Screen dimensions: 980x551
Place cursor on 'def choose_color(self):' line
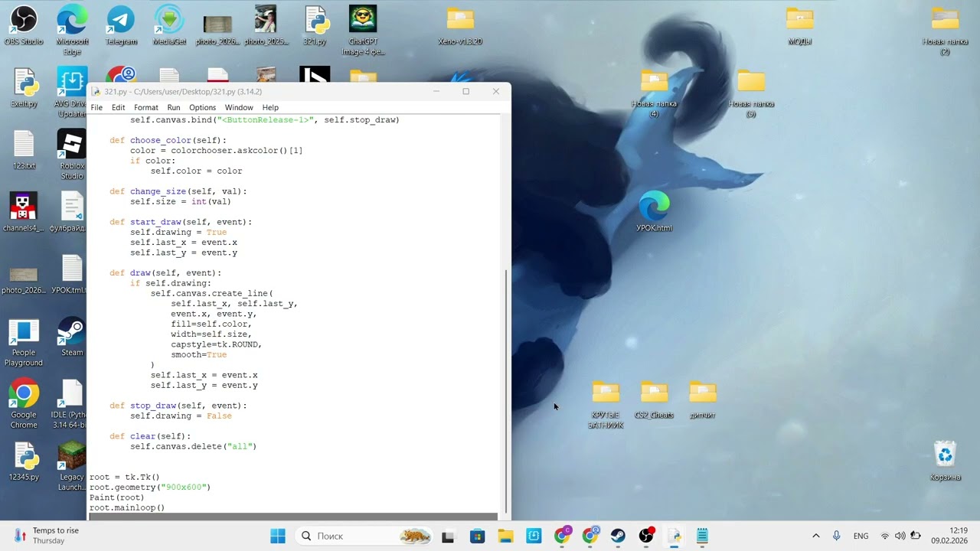[x=168, y=141]
